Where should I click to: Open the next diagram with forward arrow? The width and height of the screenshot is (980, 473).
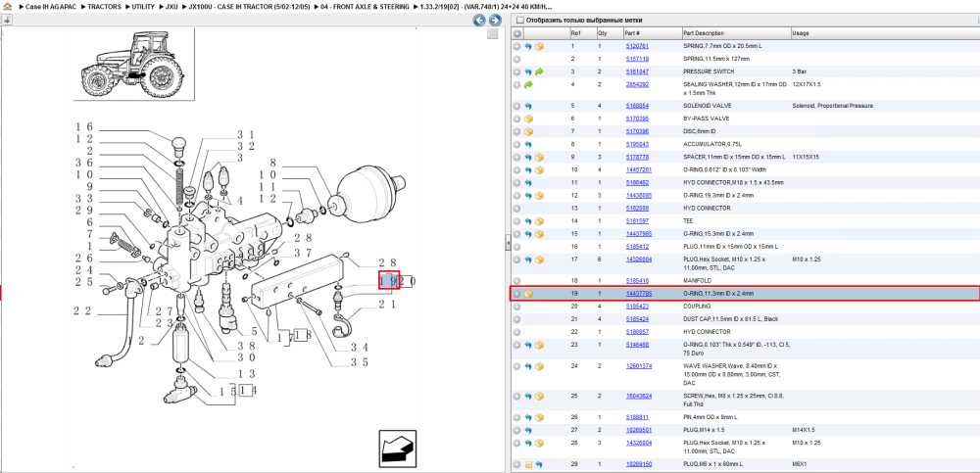(494, 20)
